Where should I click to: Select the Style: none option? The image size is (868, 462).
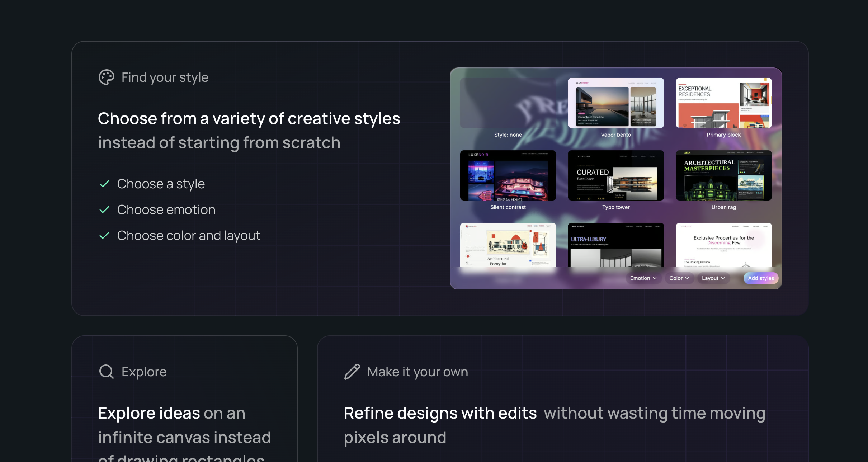point(508,103)
